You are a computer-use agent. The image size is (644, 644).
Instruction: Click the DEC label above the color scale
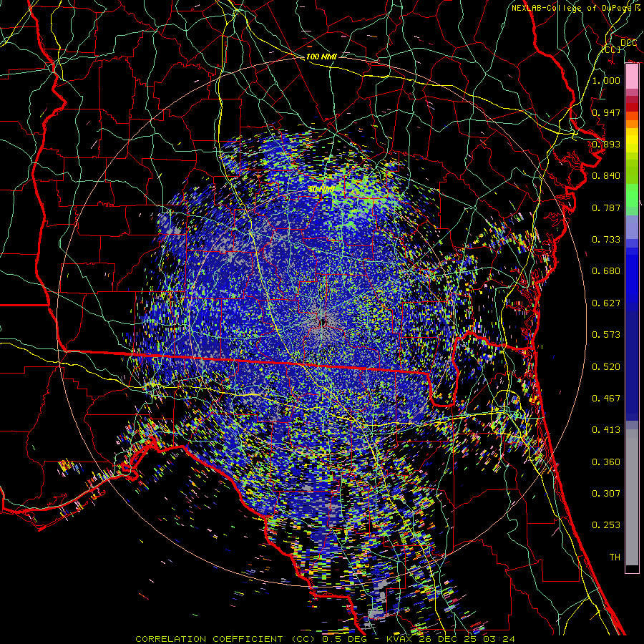pos(628,43)
